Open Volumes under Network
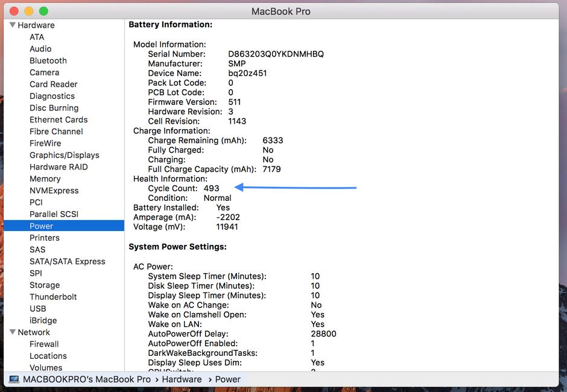Image resolution: width=567 pixels, height=392 pixels. click(x=46, y=367)
